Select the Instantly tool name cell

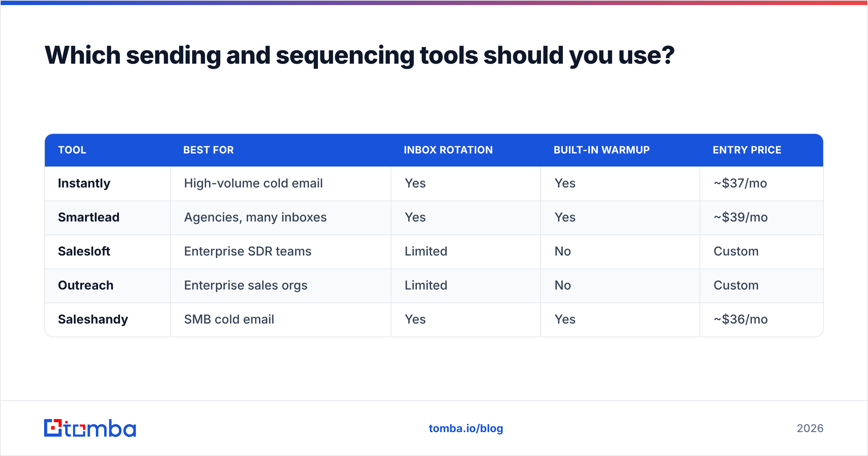pyautogui.click(x=107, y=183)
